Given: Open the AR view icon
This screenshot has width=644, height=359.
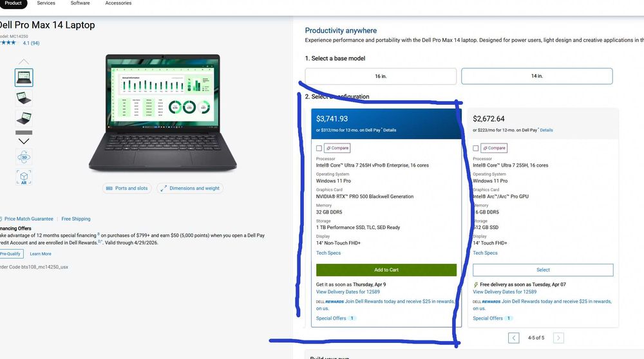Looking at the screenshot, I should [x=24, y=177].
